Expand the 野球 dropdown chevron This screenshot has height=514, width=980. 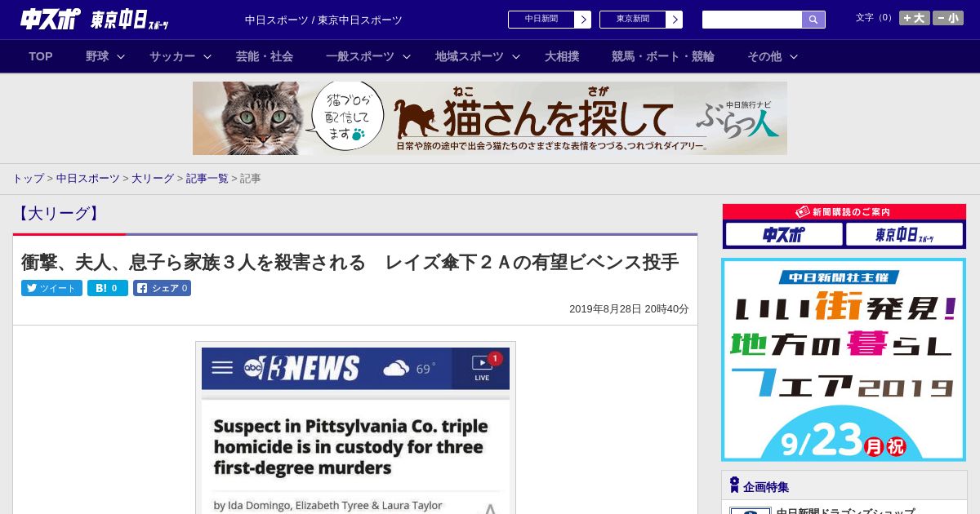121,57
